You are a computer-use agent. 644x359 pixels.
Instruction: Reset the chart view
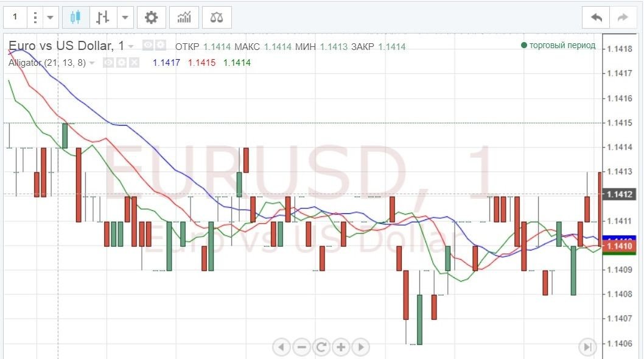pyautogui.click(x=321, y=347)
